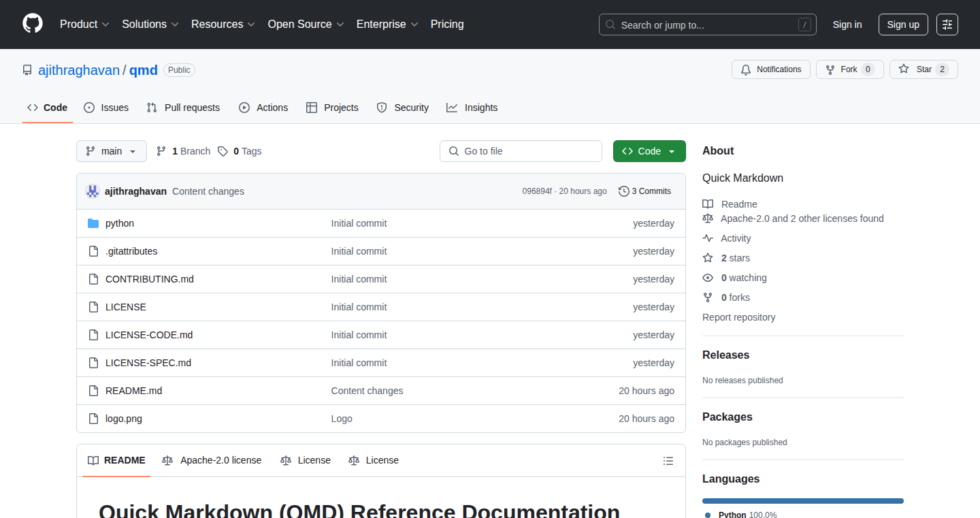Screen dimensions: 980x518
Task: Open the README.md file
Action: 134,391
